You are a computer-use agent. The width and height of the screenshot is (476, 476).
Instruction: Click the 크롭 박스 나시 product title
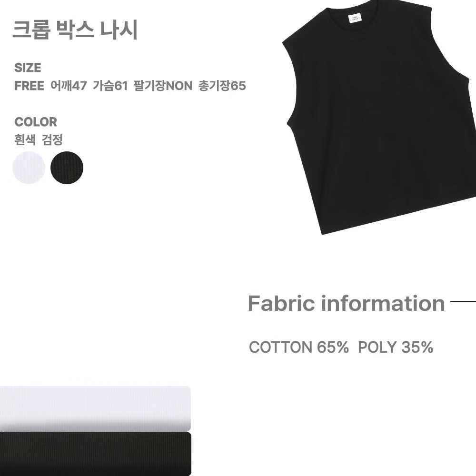75,30
